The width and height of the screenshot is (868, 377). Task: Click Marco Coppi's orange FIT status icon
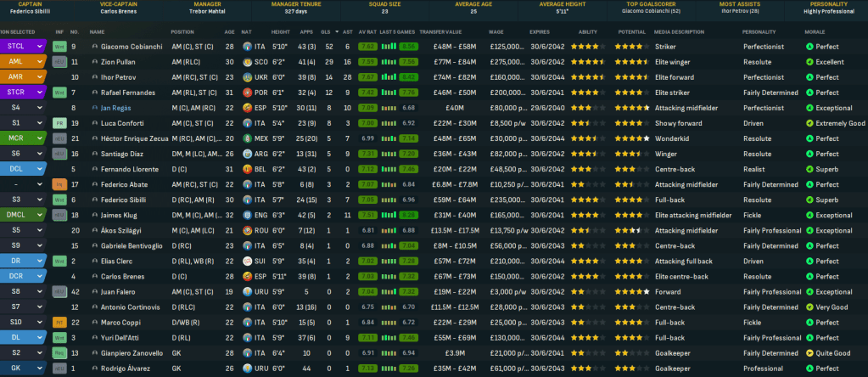tap(59, 323)
